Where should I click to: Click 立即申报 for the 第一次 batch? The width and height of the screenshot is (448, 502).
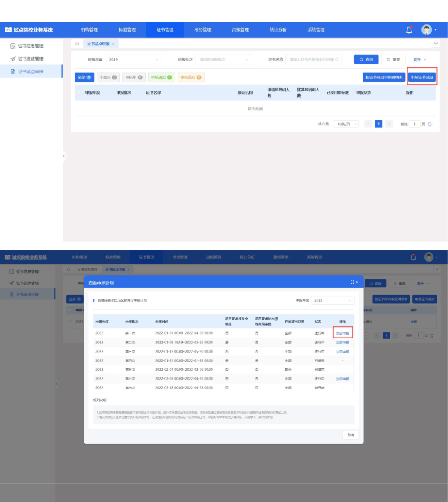click(x=343, y=333)
